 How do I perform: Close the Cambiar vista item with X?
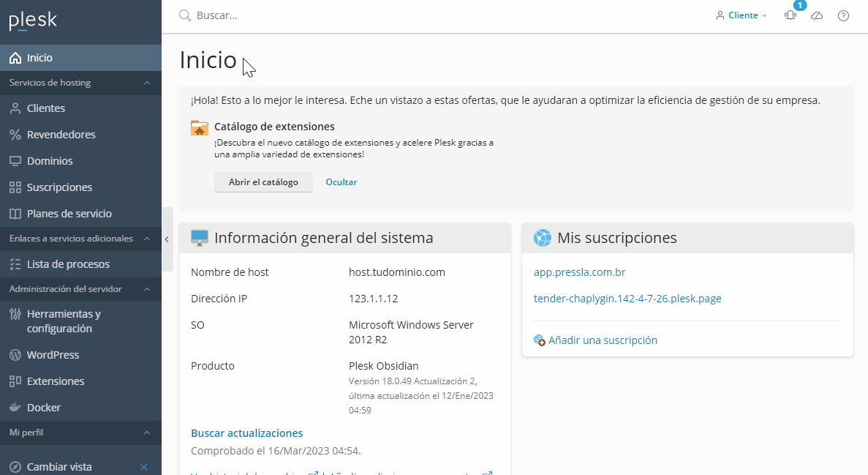click(x=144, y=467)
